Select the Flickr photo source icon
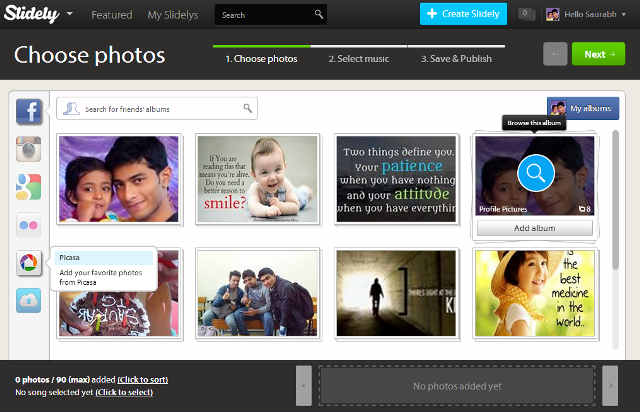The width and height of the screenshot is (640, 412). (29, 225)
